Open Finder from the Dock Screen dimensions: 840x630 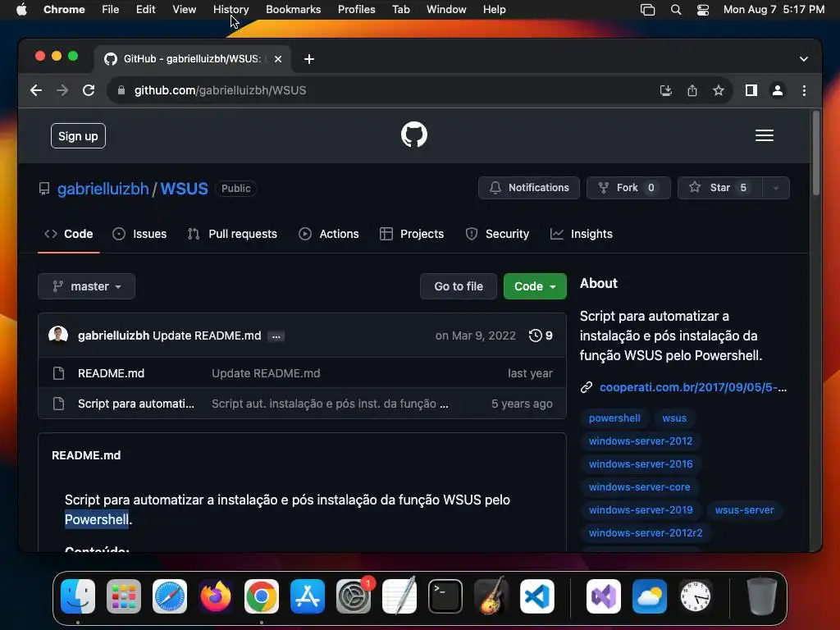point(78,596)
